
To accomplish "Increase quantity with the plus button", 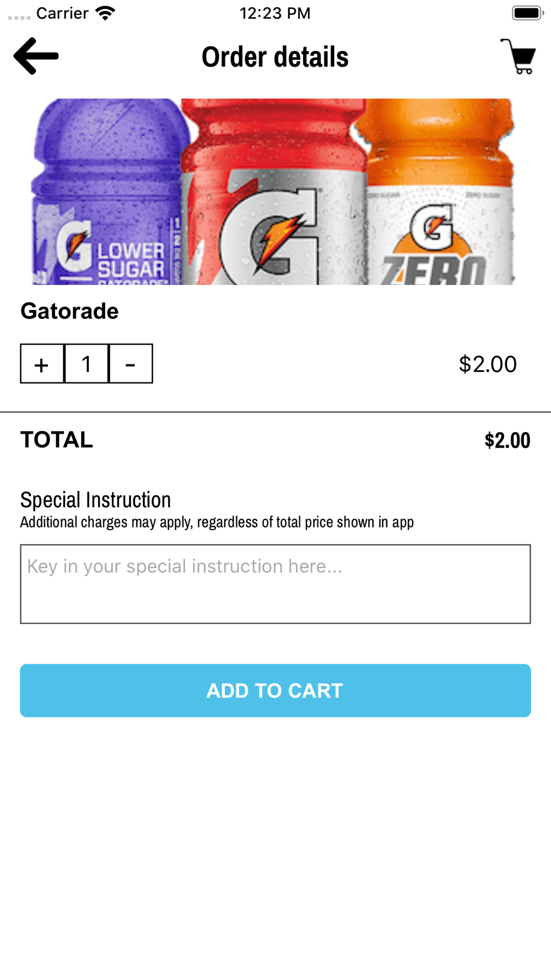I will 42,364.
